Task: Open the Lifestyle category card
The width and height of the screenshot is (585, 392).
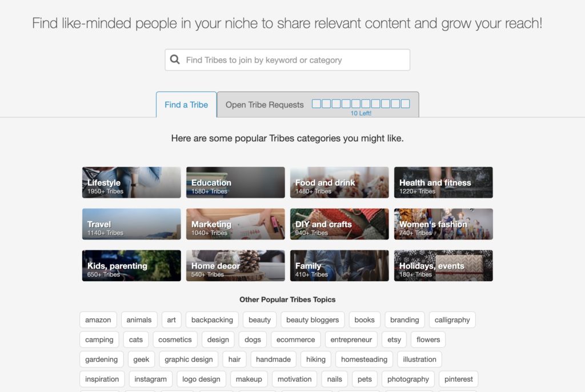Action: click(x=131, y=182)
